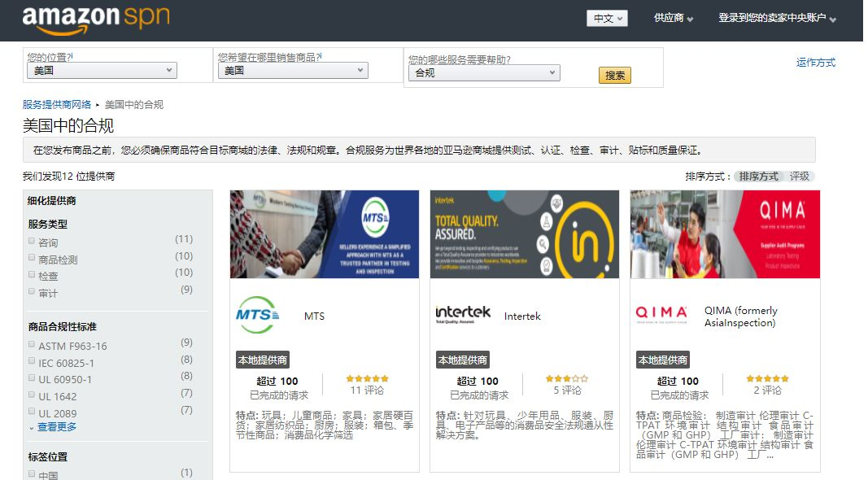Screen dimensions: 868x480
Task: Select the ASTM F963-16 standard checkbox
Action: point(32,344)
